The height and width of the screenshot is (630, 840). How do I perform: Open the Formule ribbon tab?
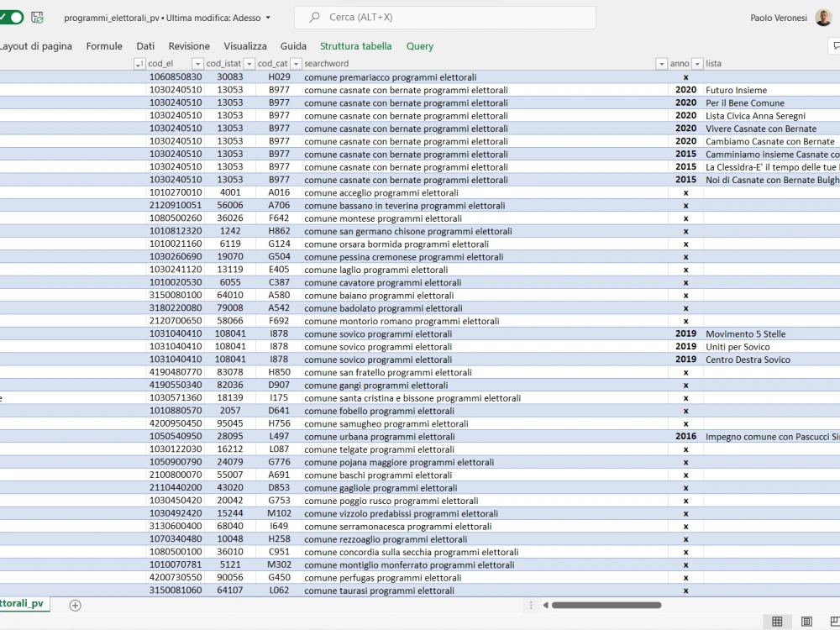[x=104, y=46]
